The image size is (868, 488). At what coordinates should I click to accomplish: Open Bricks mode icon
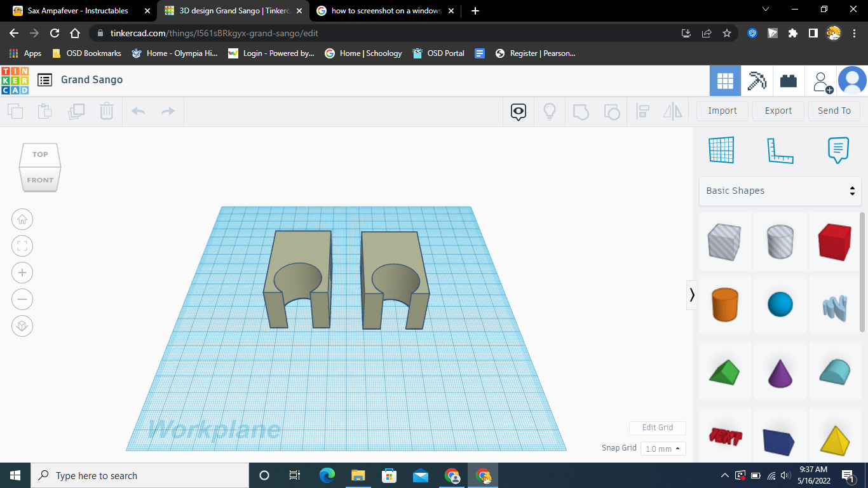[789, 81]
